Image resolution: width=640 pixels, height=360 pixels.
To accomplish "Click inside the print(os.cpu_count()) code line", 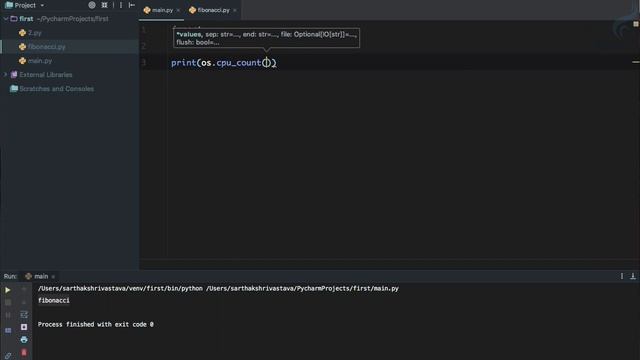I will (x=224, y=62).
